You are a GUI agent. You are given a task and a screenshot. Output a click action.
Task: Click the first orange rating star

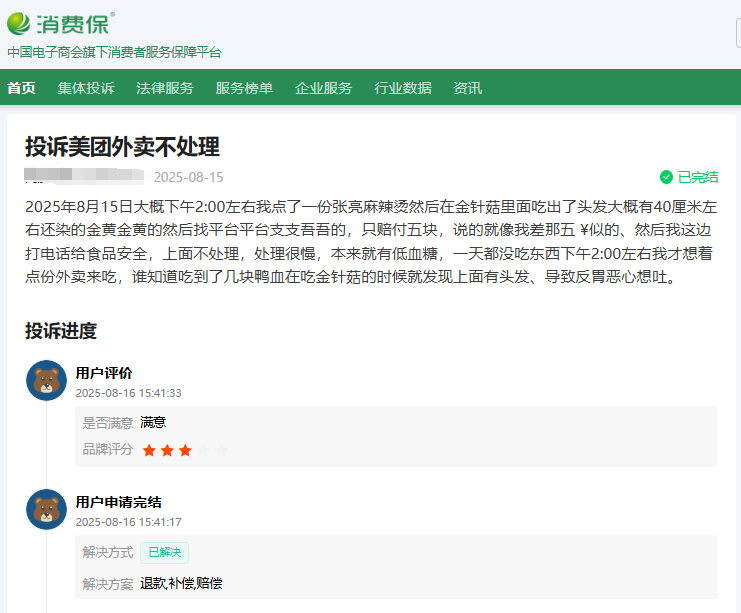(149, 450)
